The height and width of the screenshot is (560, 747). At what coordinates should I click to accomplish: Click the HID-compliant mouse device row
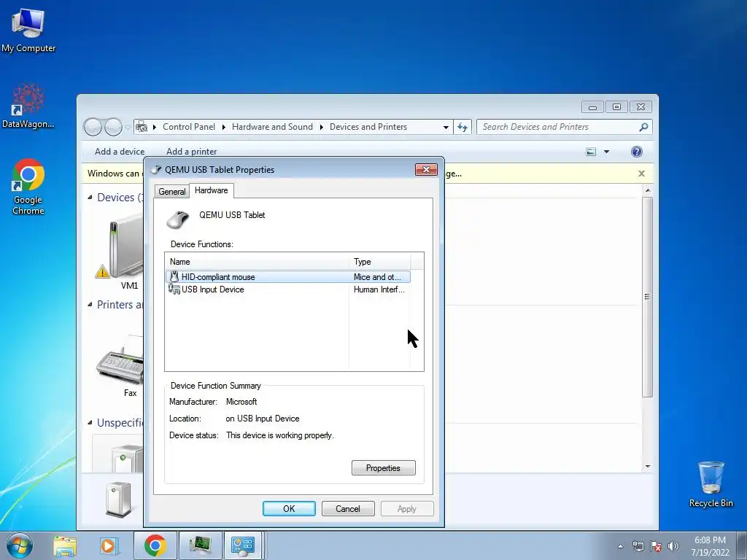pos(287,276)
